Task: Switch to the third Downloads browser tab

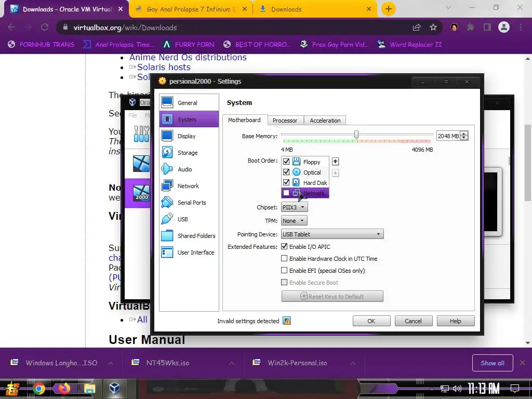Action: (315, 9)
